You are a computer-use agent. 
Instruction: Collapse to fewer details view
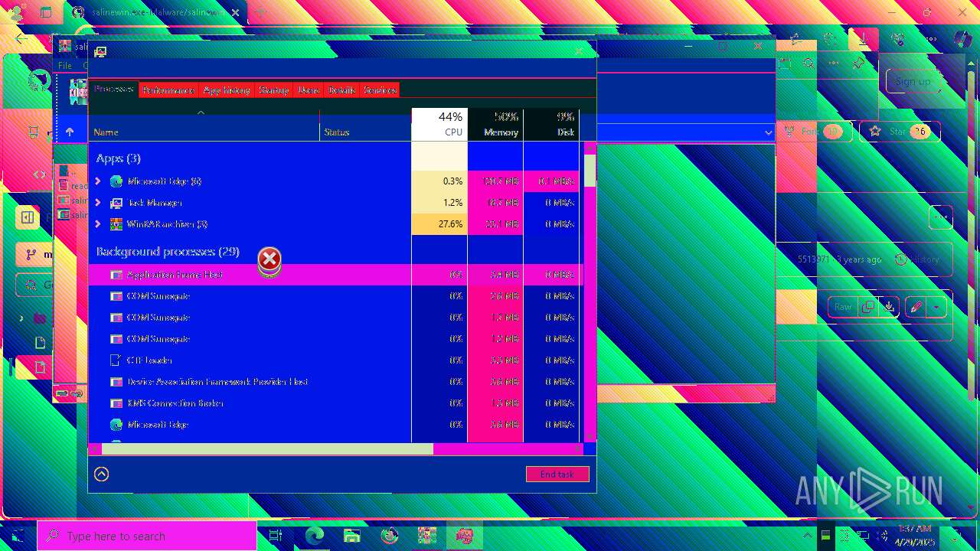click(102, 474)
